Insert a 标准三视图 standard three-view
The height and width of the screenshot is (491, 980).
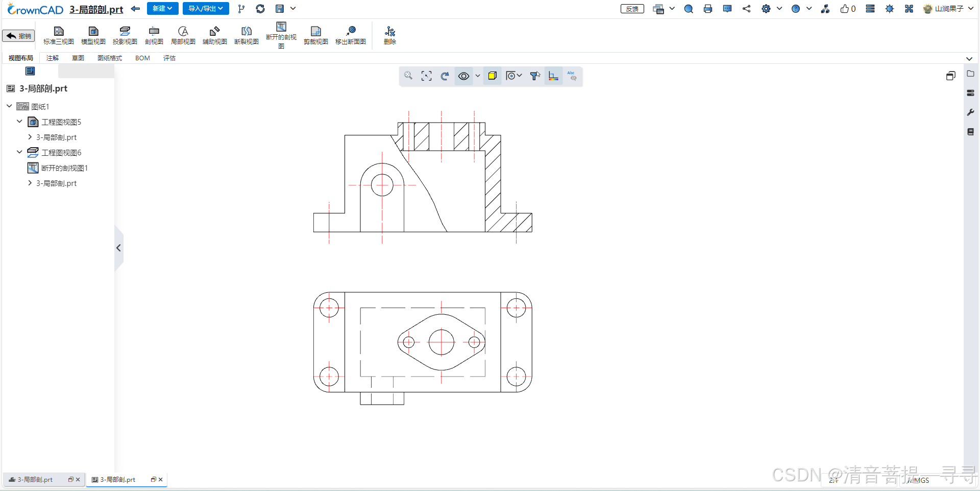59,36
